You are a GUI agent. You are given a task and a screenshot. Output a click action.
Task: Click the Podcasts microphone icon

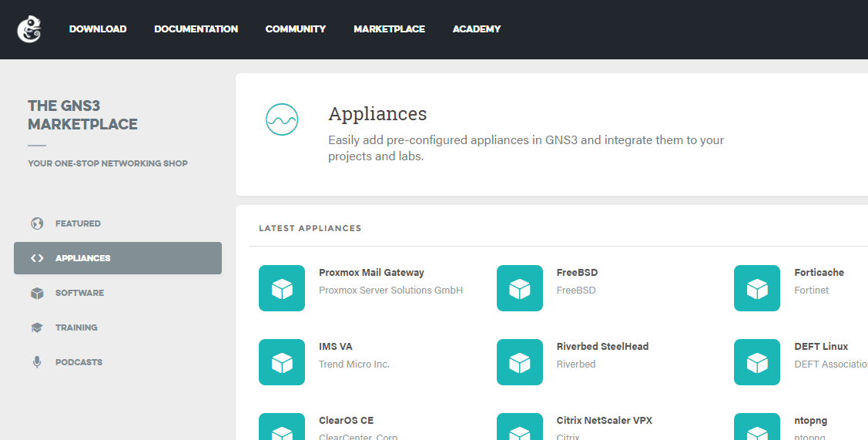pyautogui.click(x=37, y=362)
